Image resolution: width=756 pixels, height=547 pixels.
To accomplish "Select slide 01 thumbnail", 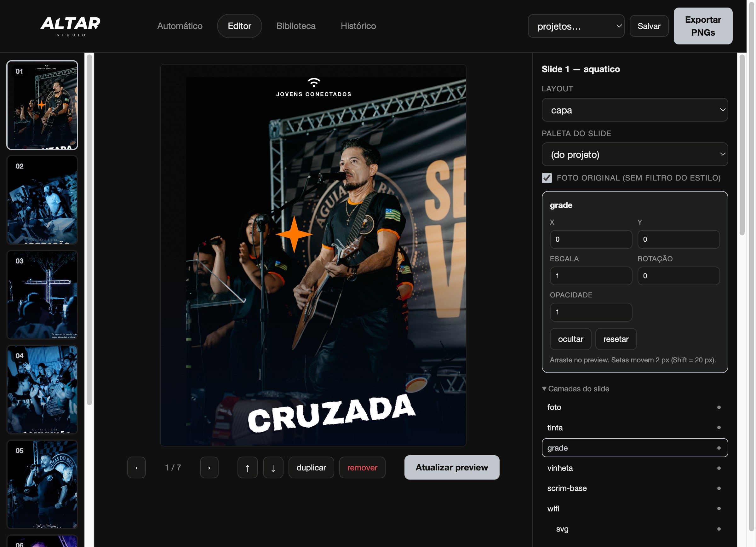I will pyautogui.click(x=42, y=105).
